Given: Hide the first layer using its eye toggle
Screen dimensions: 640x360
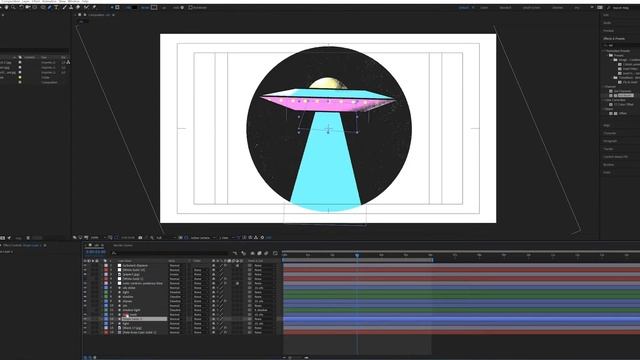Looking at the screenshot, I should 85,266.
